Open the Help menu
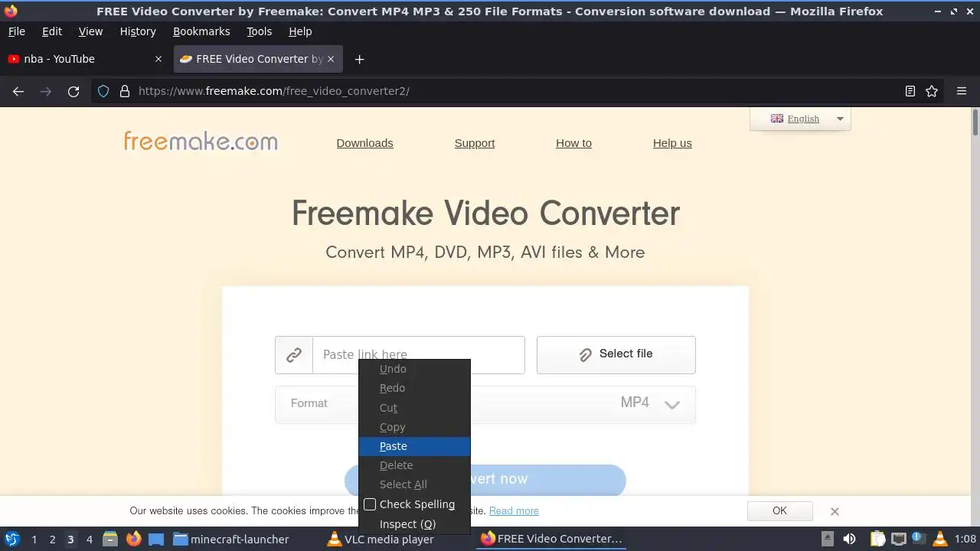 [x=300, y=31]
